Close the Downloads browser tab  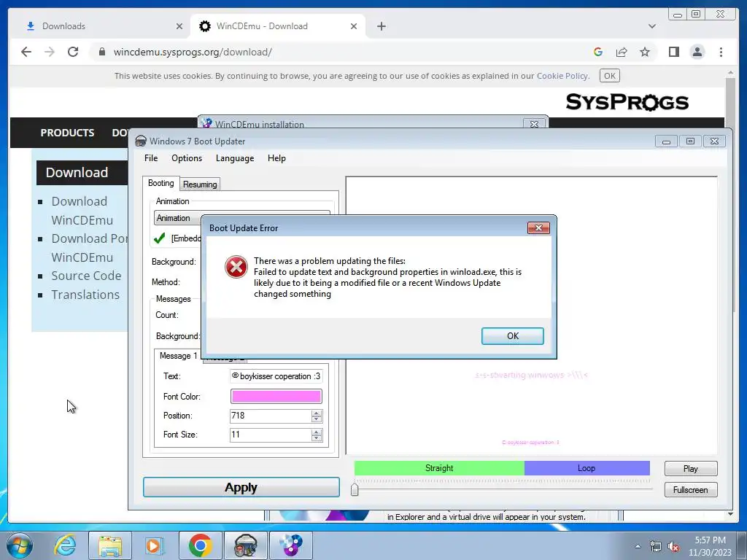click(179, 26)
